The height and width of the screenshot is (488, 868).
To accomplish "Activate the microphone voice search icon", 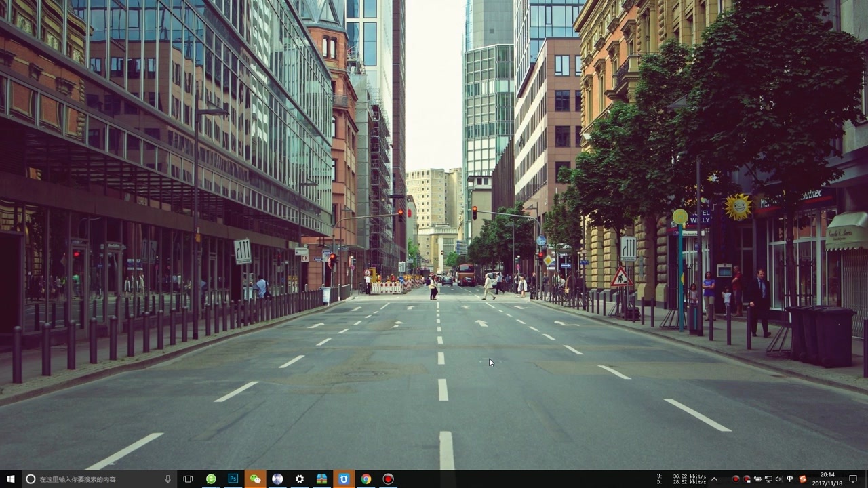I will (167, 479).
